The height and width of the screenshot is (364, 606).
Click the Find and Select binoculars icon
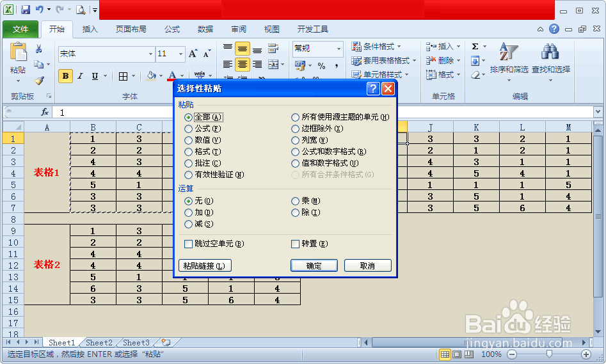(x=550, y=51)
